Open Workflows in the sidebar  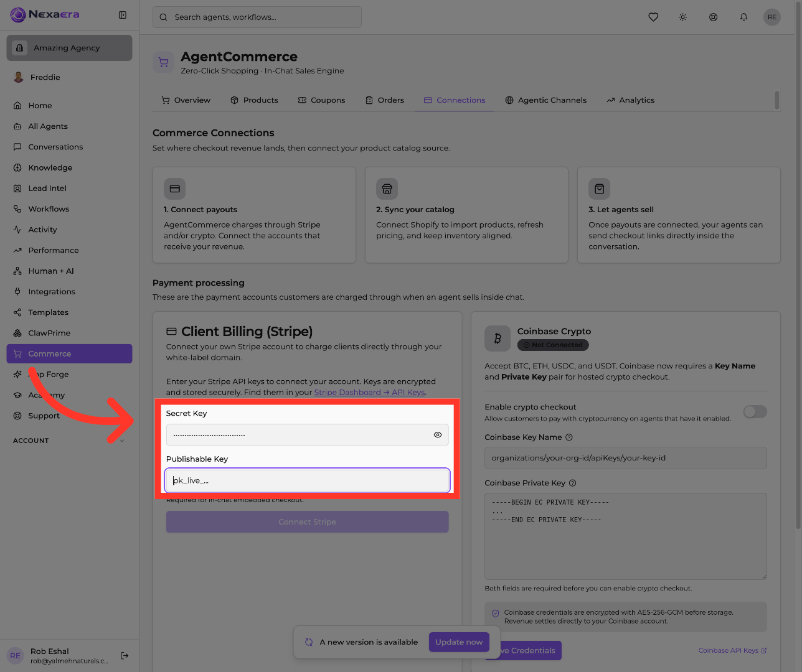69,209
